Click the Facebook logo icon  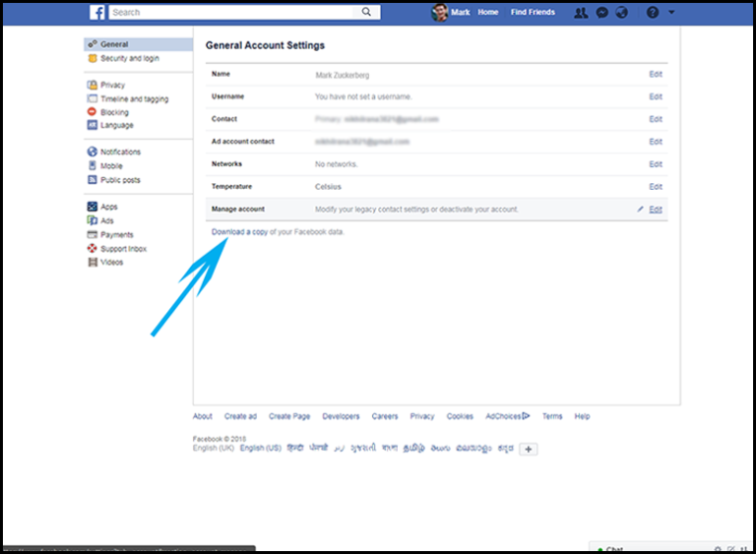coord(96,12)
